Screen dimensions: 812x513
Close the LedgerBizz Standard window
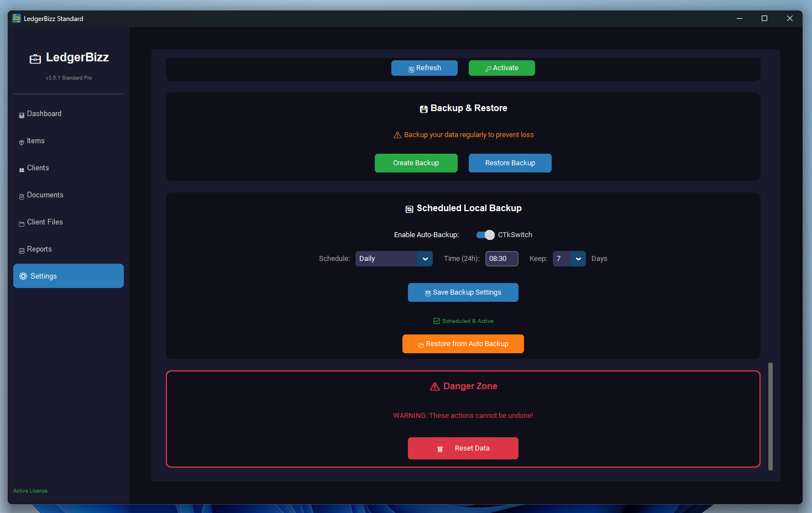coord(790,18)
